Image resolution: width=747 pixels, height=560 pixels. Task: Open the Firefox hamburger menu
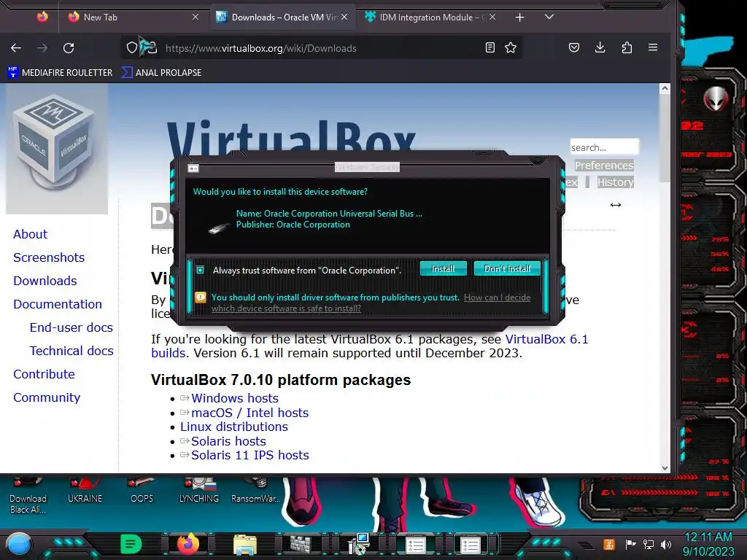tap(653, 47)
